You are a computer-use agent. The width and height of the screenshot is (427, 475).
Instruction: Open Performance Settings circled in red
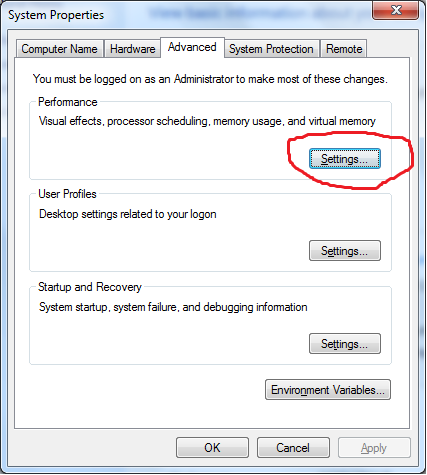pyautogui.click(x=345, y=159)
